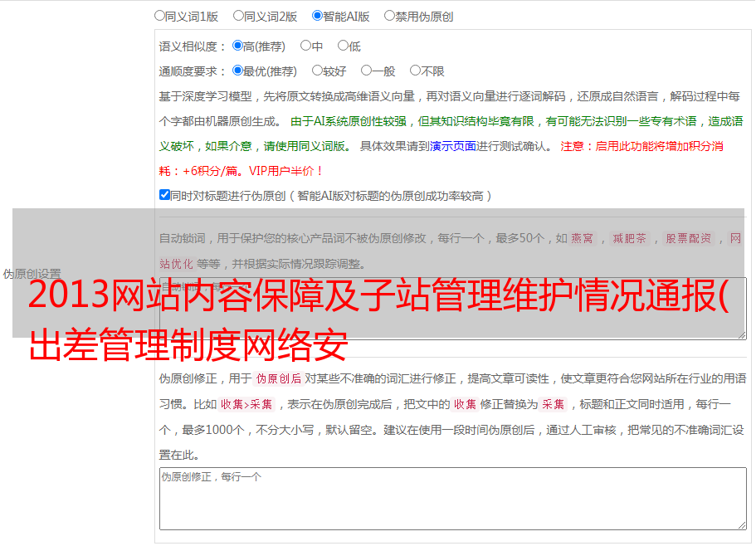Click the 股票配资 example keyword
Screen dimensions: 756x546
[x=689, y=238]
